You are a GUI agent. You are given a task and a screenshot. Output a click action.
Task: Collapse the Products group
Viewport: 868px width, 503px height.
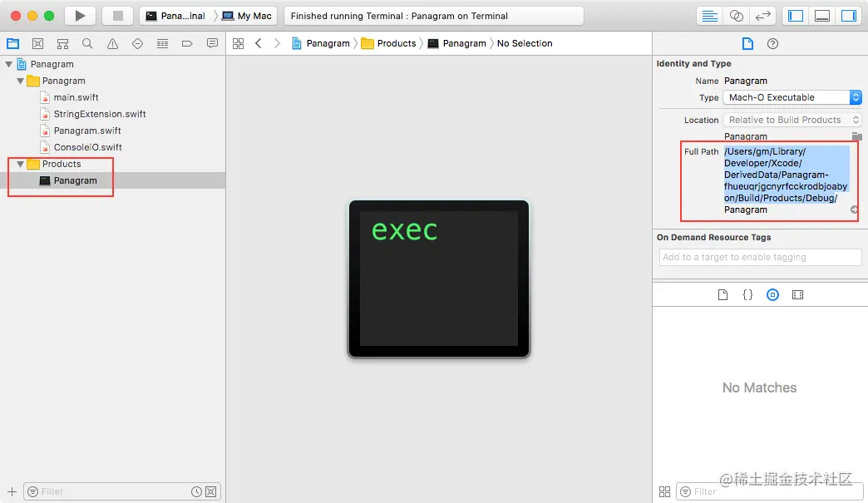tap(21, 164)
